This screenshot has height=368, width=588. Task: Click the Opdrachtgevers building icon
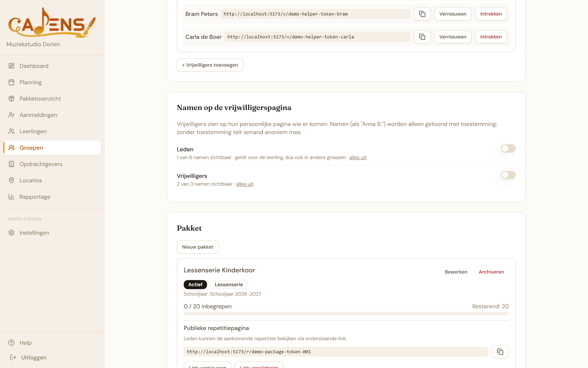coord(11,164)
